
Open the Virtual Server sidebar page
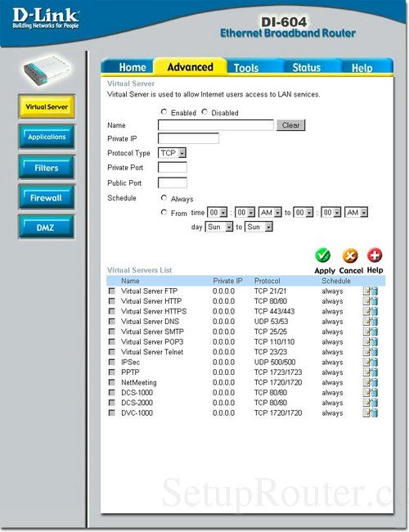47,106
